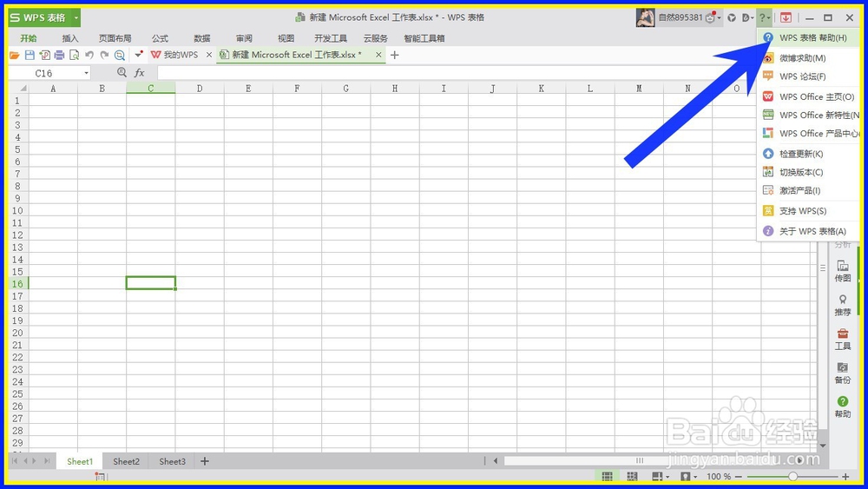Select the 公式 ribbon tab
This screenshot has width=868, height=489.
pyautogui.click(x=160, y=38)
